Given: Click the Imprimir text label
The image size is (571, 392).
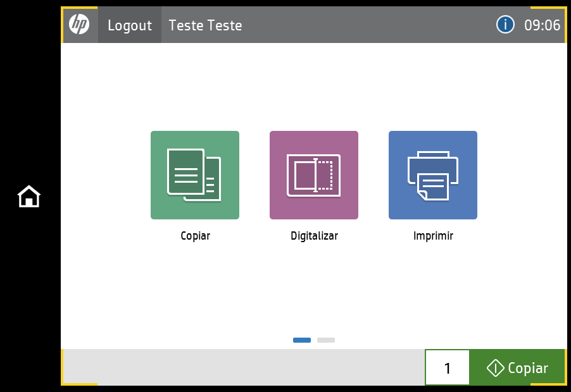Looking at the screenshot, I should pos(433,236).
